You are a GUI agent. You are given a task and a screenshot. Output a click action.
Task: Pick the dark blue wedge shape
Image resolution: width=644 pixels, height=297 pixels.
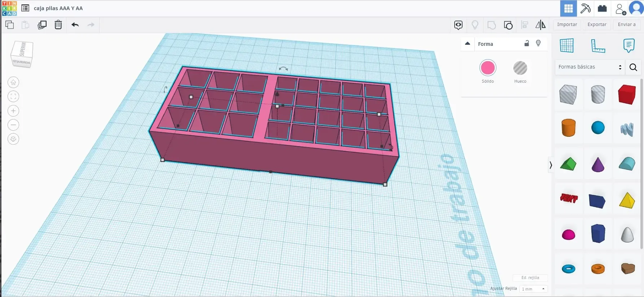[597, 201]
